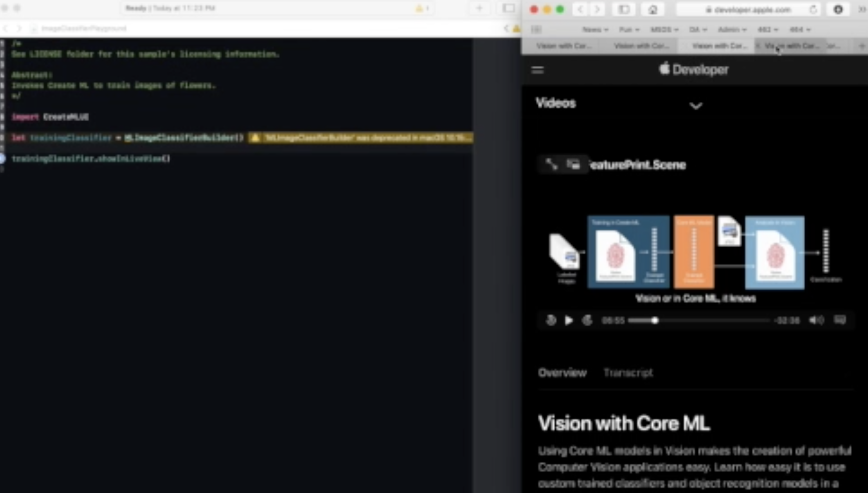Screen dimensions: 868x493
Task: Reload the developer.apple.com page
Action: click(x=813, y=10)
